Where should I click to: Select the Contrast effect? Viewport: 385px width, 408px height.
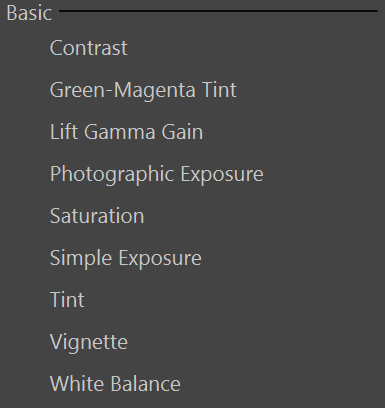(x=88, y=48)
